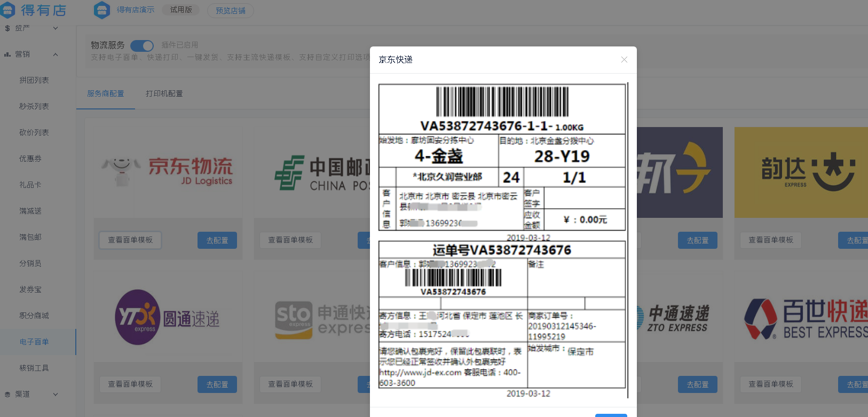Switch to the 打印机配置 tab
868x417 pixels.
[x=164, y=93]
